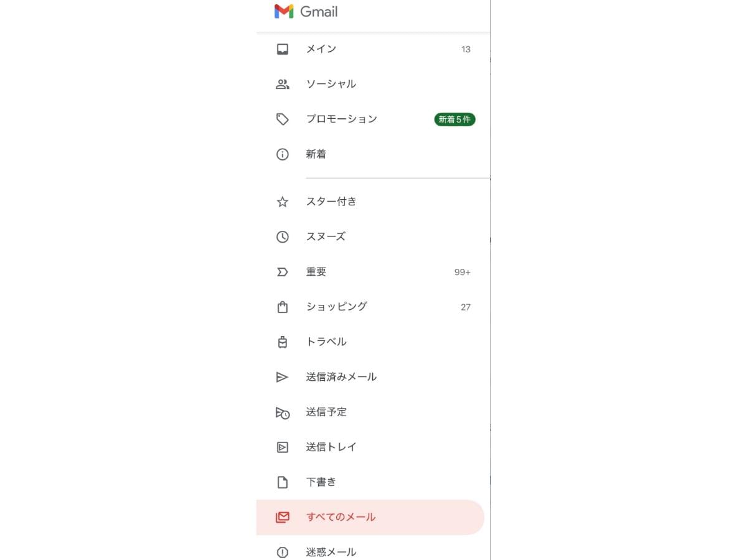Click the 迷惑メール spam icon

coord(283,552)
